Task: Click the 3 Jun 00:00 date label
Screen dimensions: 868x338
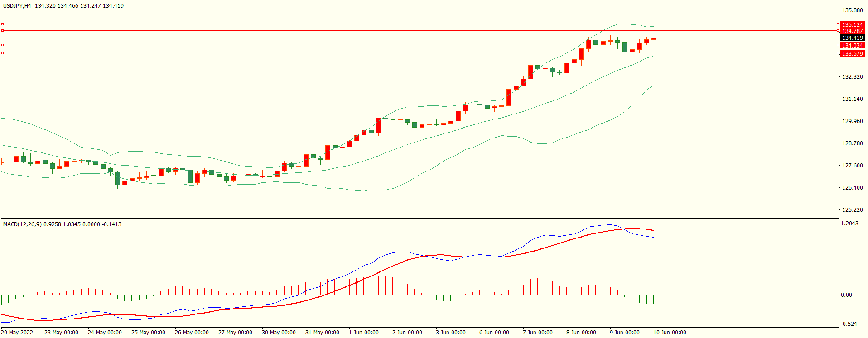Action: tap(451, 333)
